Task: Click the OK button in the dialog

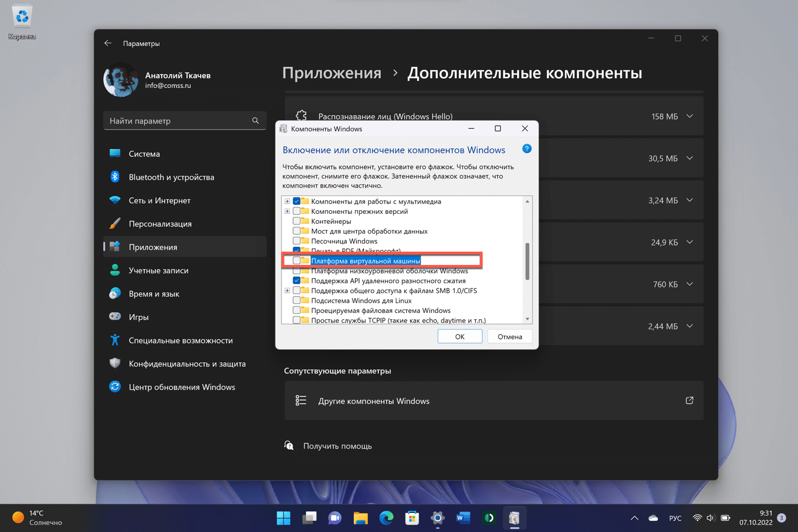Action: coord(460,336)
